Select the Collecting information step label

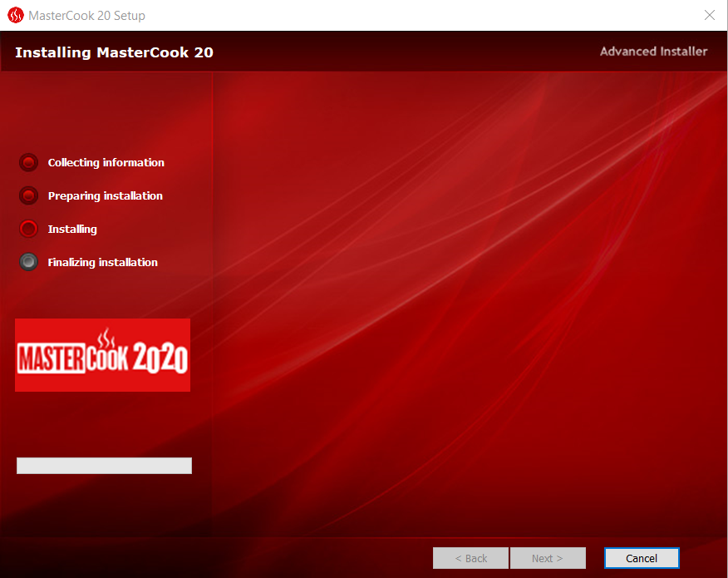pyautogui.click(x=106, y=163)
